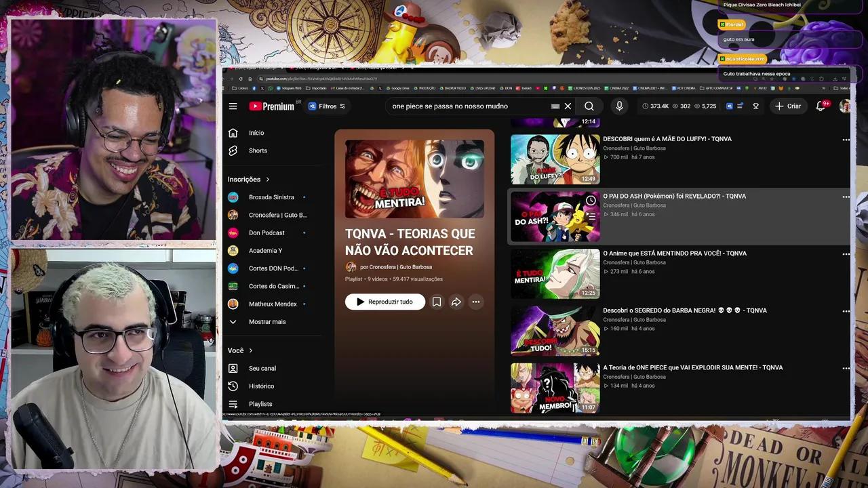Image resolution: width=868 pixels, height=488 pixels.
Task: Open the title 'DESCOBRI quem é A MÃE DO LUFFY!'
Action: pos(667,139)
